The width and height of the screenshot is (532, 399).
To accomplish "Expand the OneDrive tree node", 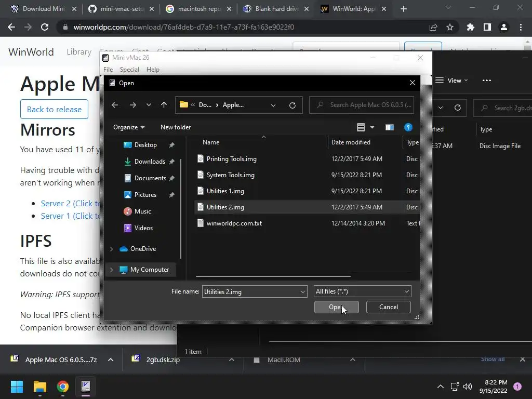I will tap(111, 249).
